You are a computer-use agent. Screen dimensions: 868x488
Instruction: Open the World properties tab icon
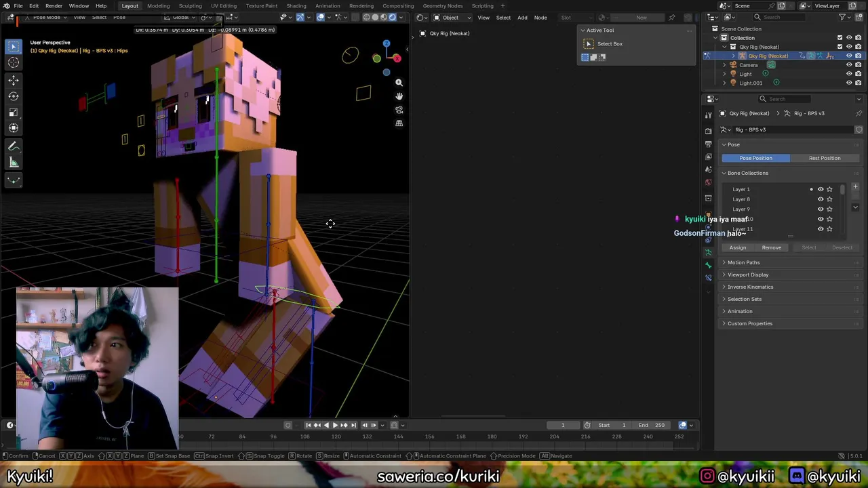[709, 182]
